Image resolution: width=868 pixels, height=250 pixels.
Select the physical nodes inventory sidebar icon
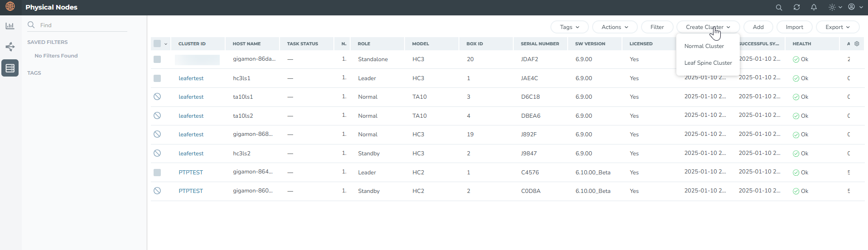(10, 68)
